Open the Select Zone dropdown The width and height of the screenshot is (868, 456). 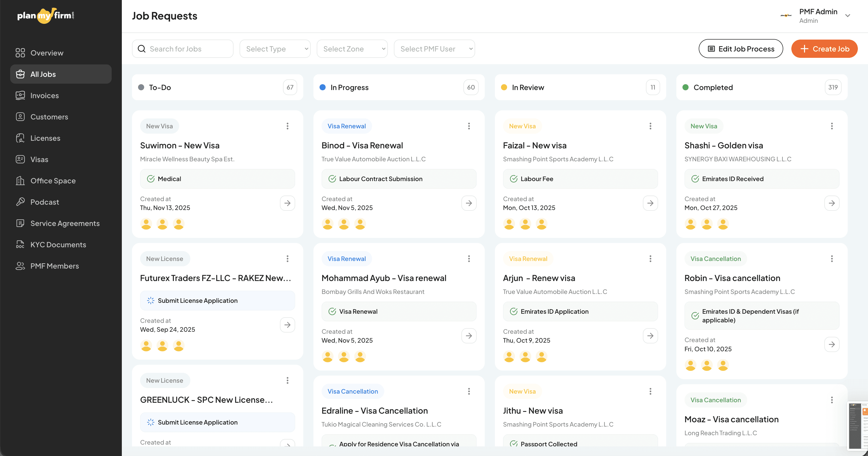tap(352, 49)
